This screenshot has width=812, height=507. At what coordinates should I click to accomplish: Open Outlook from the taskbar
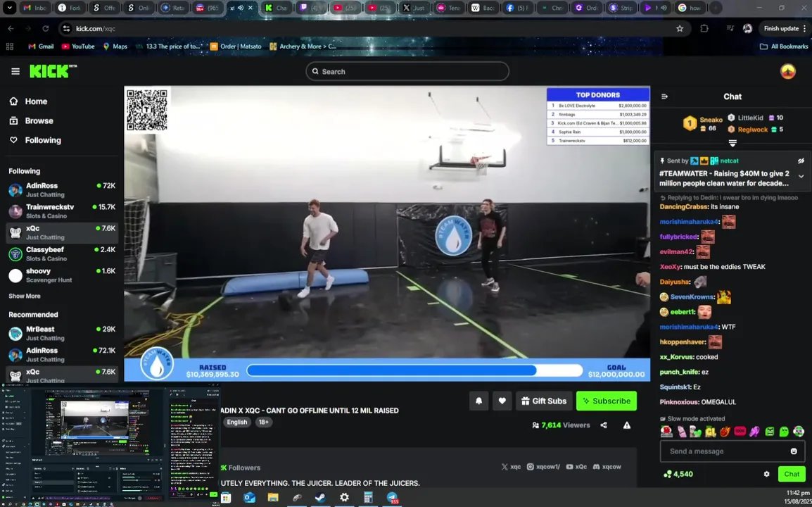point(250,498)
